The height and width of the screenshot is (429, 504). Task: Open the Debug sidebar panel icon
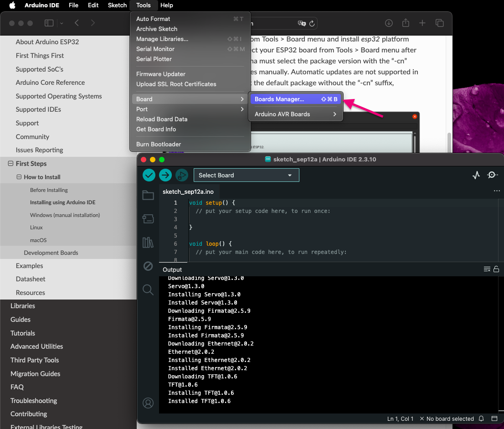[148, 266]
